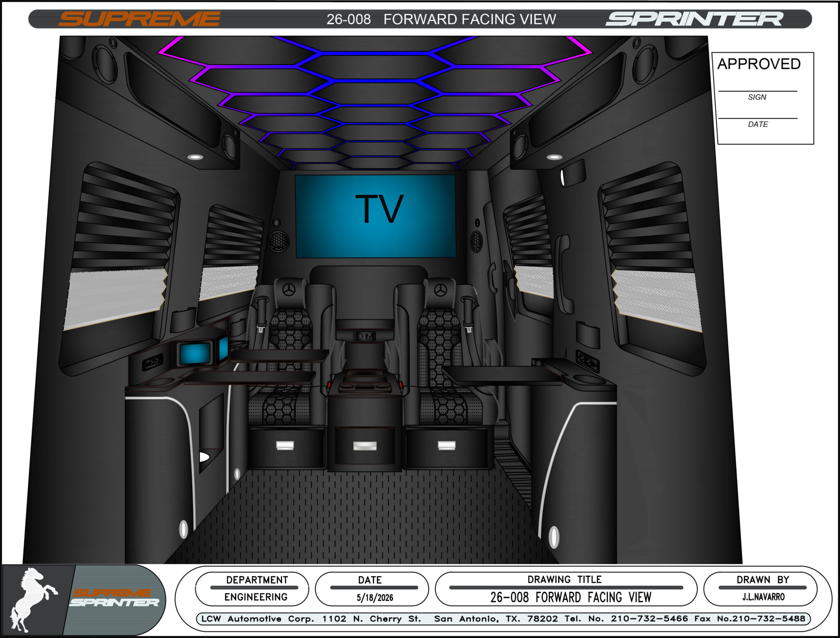Click the Mercedes emblem on the right seat headrest
The width and height of the screenshot is (840, 638).
441,290
